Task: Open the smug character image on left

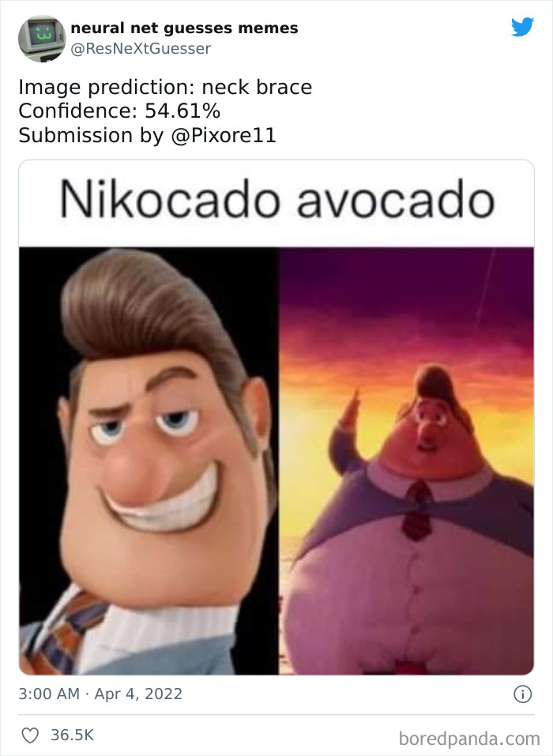Action: [x=149, y=461]
